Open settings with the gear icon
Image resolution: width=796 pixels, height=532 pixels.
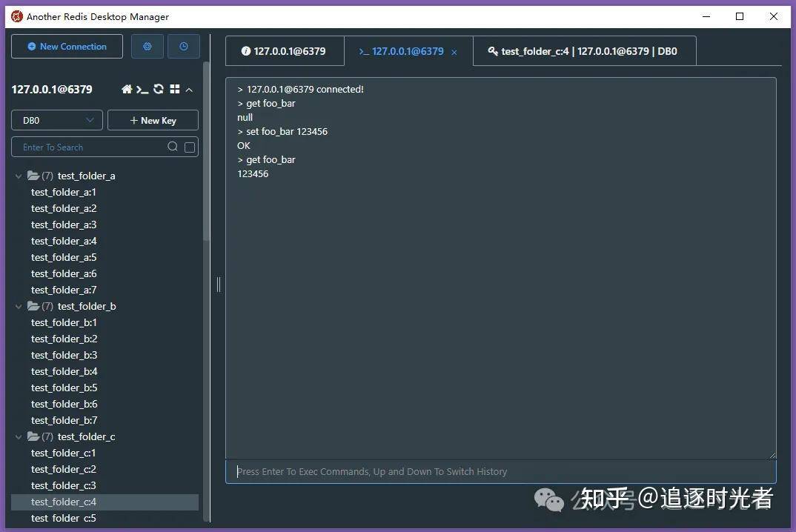tap(147, 46)
